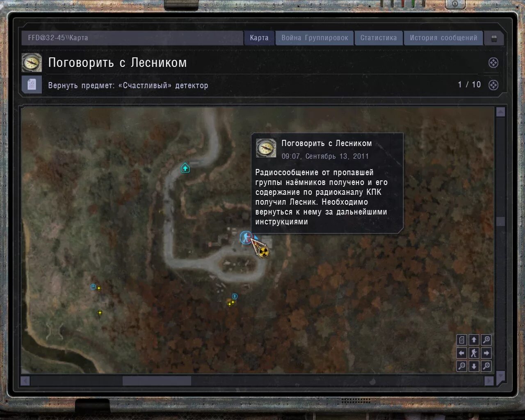525x420 pixels.
Task: Click the 1 / 10 task counter
Action: click(x=469, y=84)
